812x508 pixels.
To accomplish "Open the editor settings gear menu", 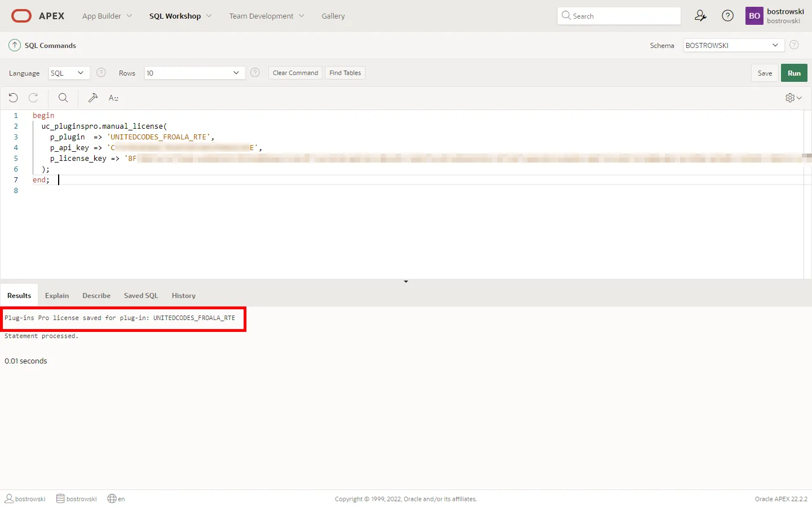I will [793, 98].
